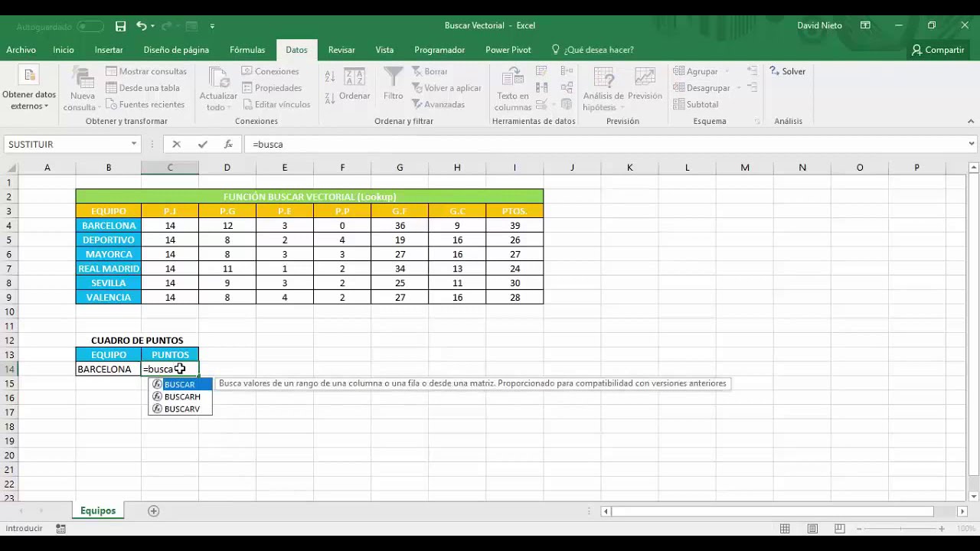Click Mostrar consultas
This screenshot has width=980, height=551.
(x=146, y=71)
